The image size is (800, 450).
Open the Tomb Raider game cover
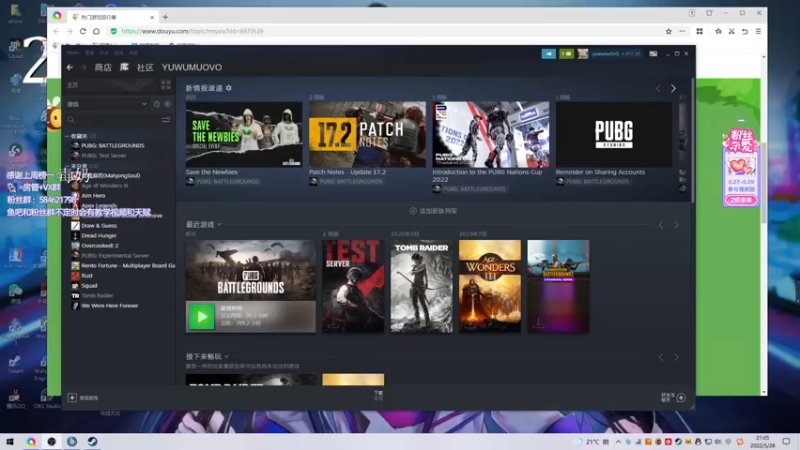point(421,286)
